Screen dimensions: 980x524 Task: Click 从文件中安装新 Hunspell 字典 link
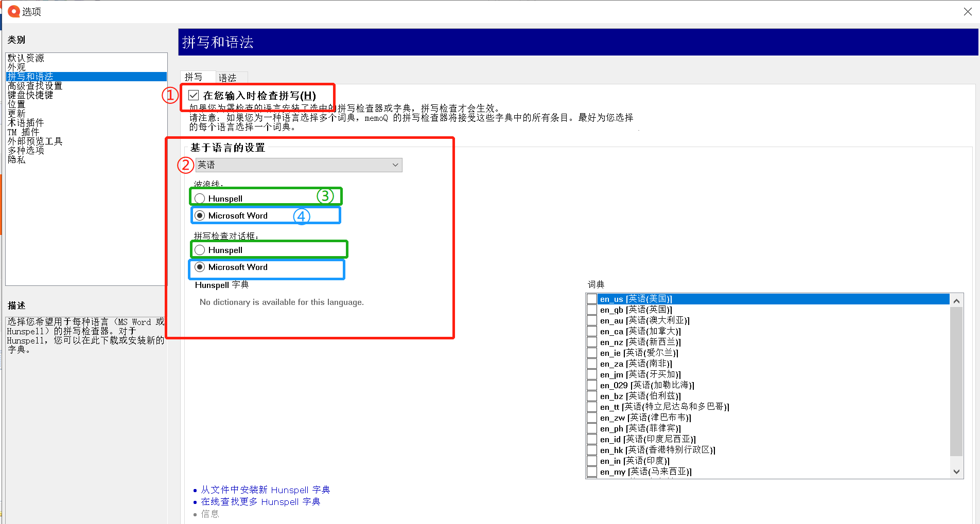pos(265,490)
